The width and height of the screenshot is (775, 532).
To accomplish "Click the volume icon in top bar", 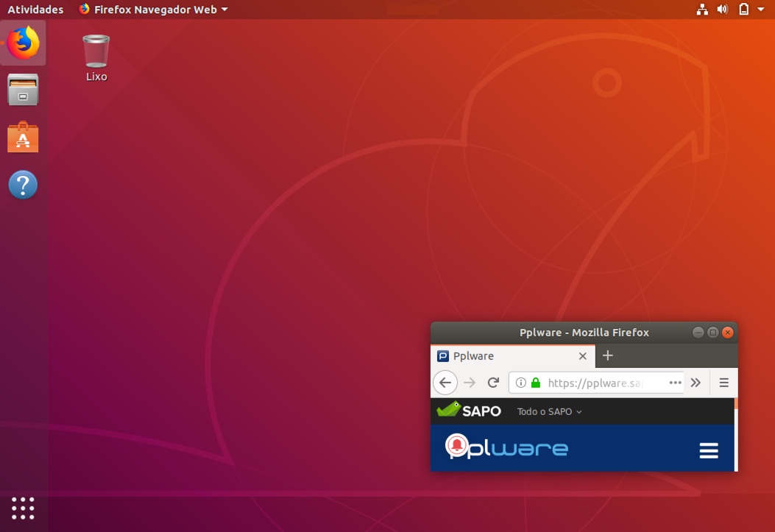I will coord(723,10).
